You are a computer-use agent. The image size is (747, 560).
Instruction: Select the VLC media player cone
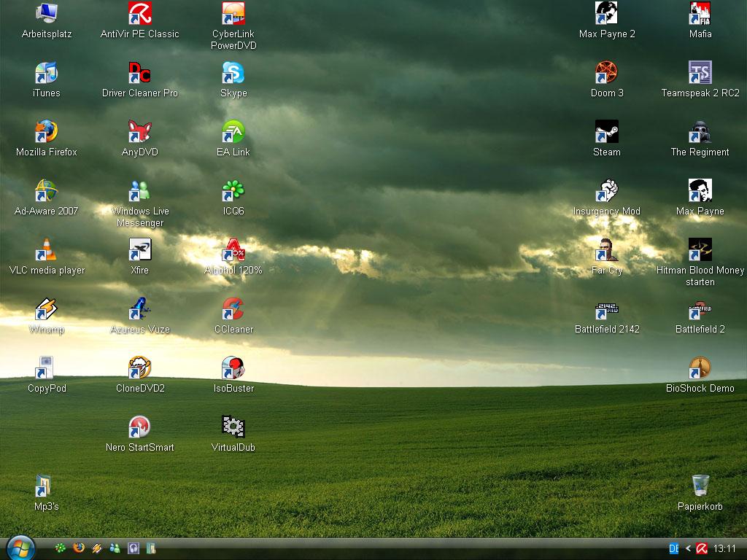[47, 249]
